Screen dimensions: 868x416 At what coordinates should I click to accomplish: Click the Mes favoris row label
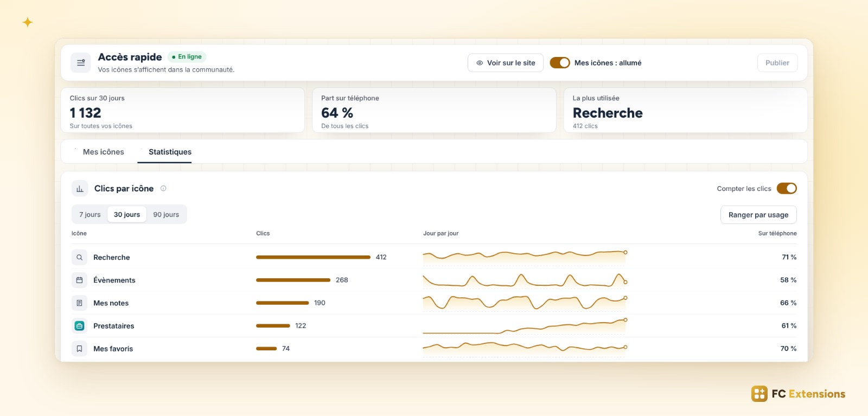pyautogui.click(x=113, y=349)
